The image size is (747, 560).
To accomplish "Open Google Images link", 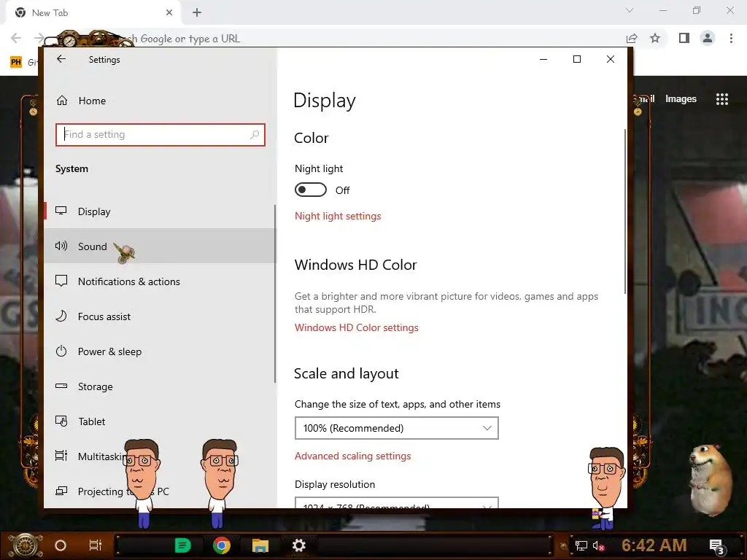I will 681,99.
